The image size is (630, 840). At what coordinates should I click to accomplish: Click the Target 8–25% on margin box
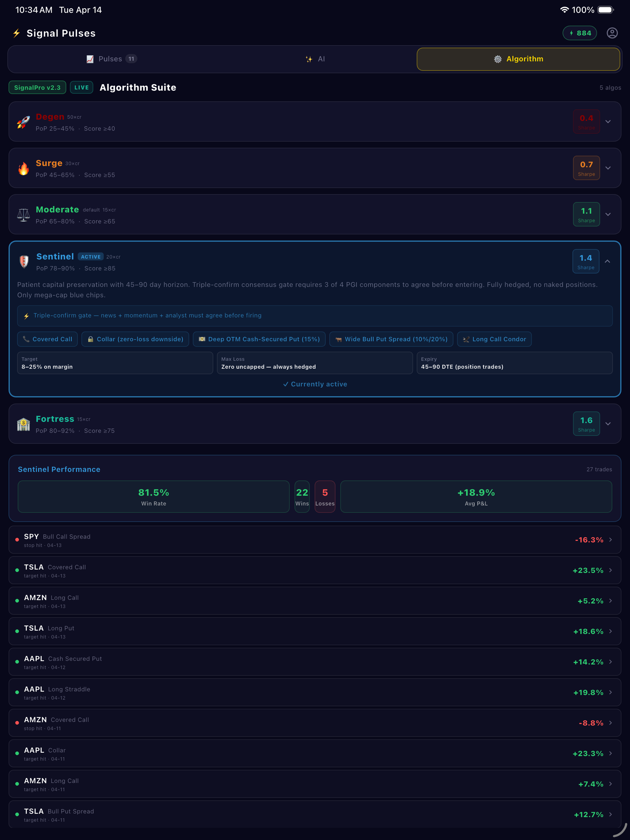tap(115, 363)
